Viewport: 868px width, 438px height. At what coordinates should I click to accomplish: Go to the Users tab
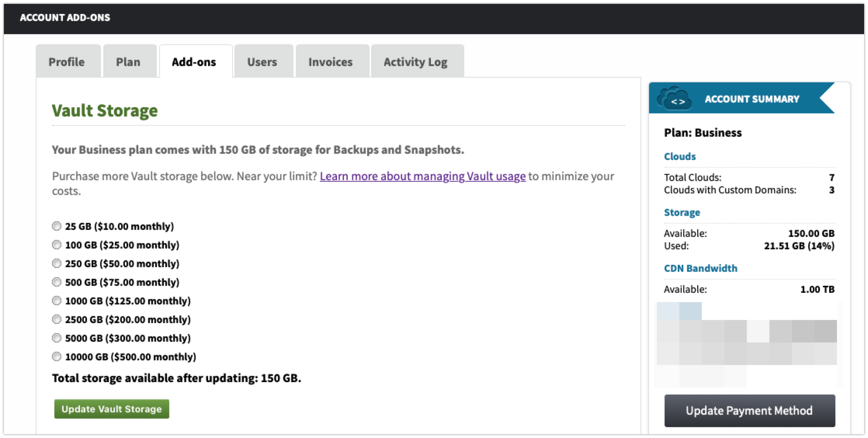[263, 61]
